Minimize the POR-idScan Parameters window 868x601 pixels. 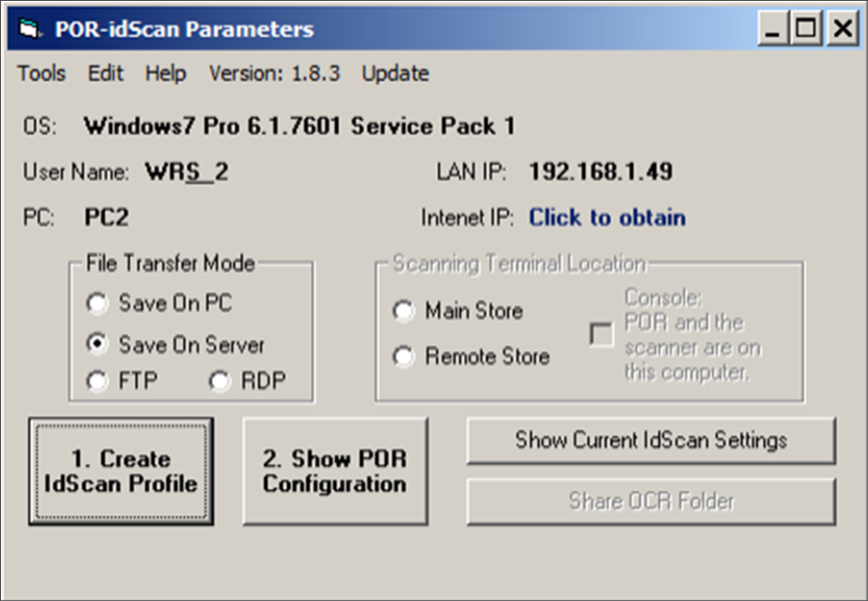(x=773, y=30)
